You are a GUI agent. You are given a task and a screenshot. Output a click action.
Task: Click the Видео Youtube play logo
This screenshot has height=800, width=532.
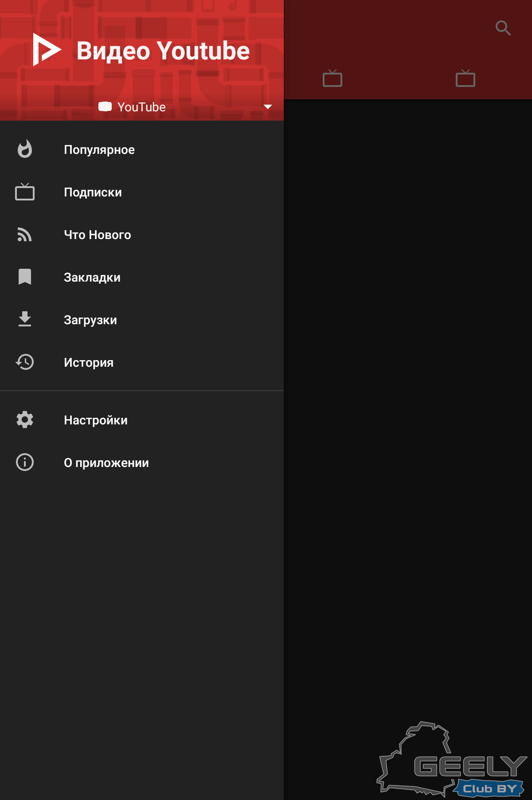tap(46, 50)
